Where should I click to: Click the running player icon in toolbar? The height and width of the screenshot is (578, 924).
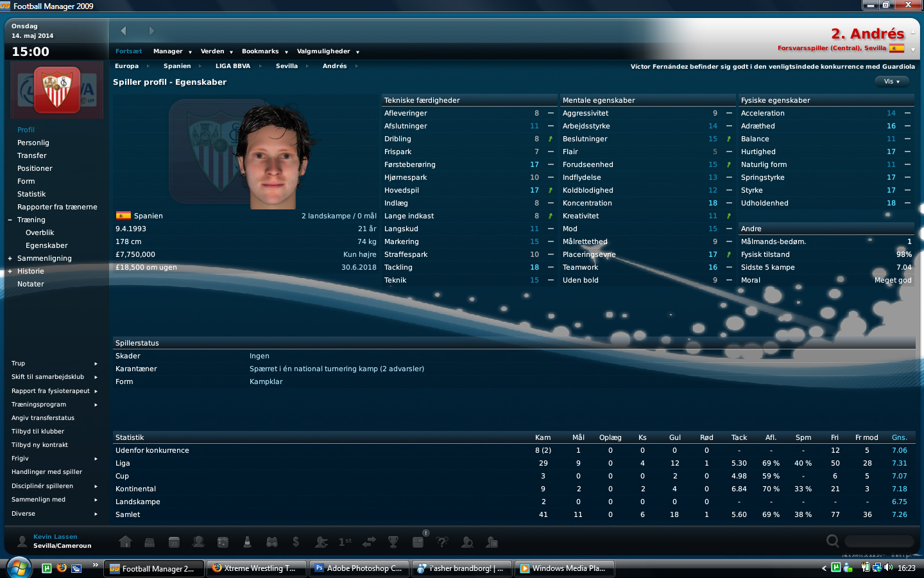[x=321, y=542]
